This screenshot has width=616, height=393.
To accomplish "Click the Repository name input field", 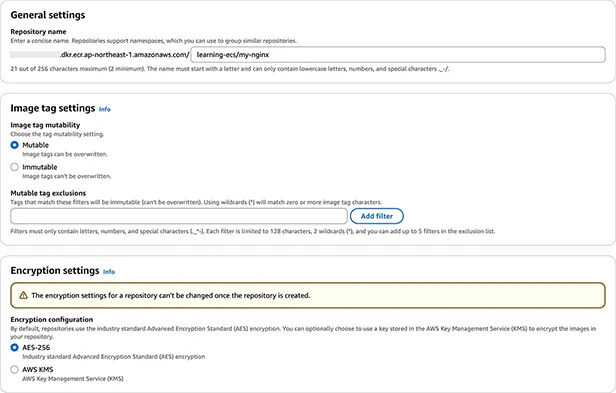I will coord(398,55).
